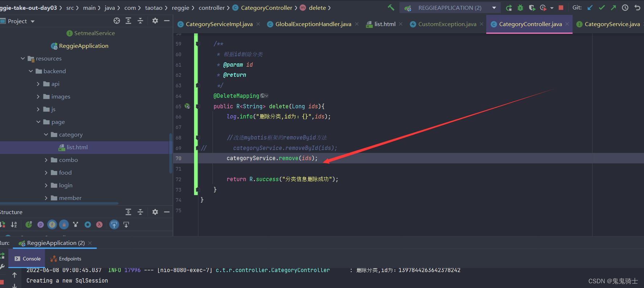The width and height of the screenshot is (644, 288).
Task: Toggle show fields (f) in Structure
Action: (x=52, y=225)
